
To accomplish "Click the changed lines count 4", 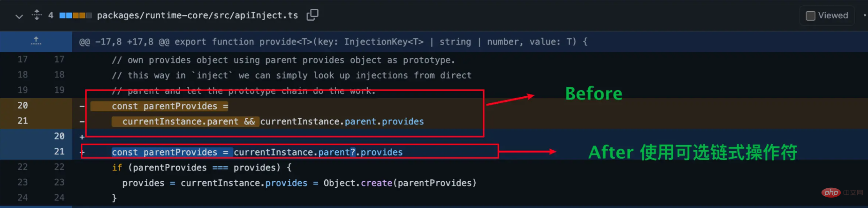I will 51,15.
